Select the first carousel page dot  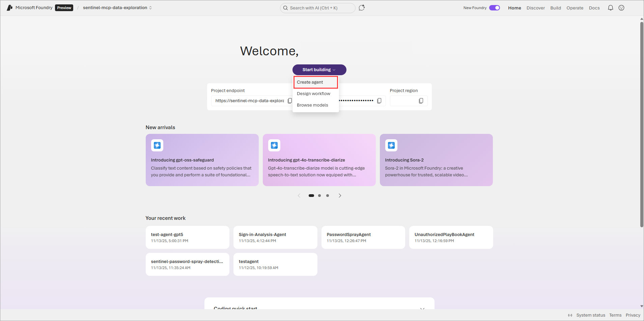[311, 196]
